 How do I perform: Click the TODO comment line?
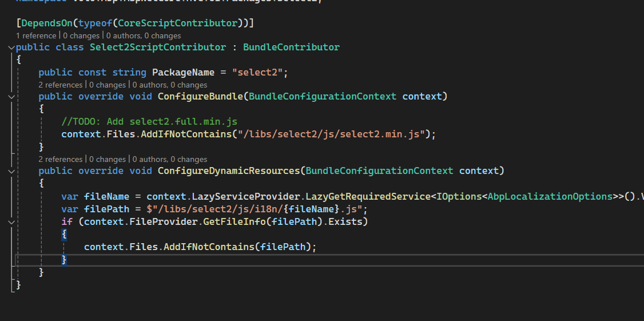[x=149, y=121]
